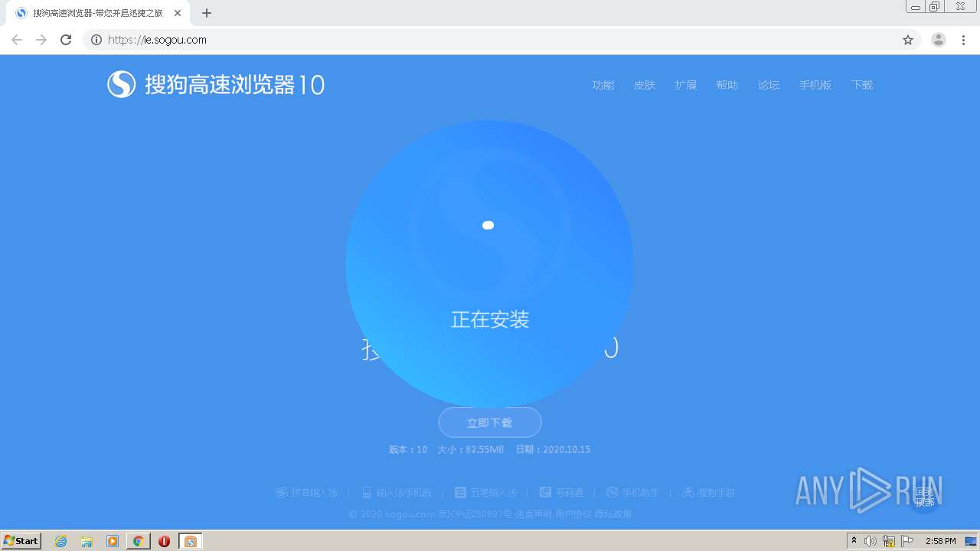The height and width of the screenshot is (551, 980).
Task: Bookmark this page with star icon
Action: pyautogui.click(x=908, y=40)
